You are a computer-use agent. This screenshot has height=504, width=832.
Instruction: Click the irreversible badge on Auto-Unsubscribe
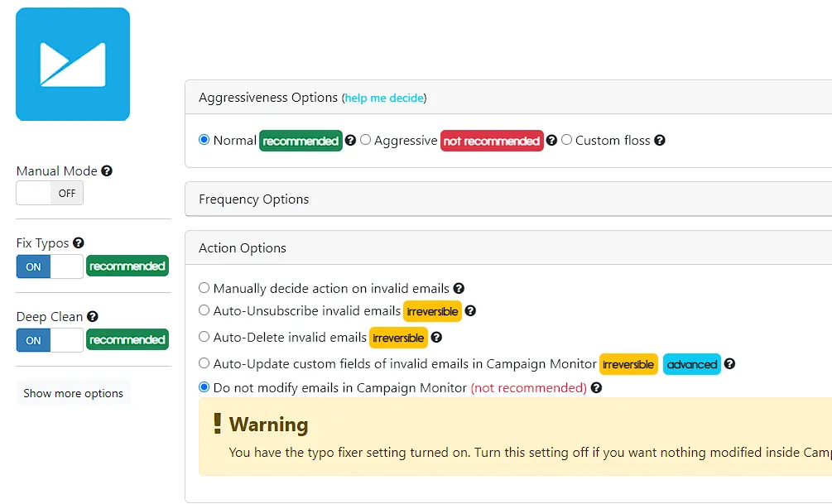432,311
